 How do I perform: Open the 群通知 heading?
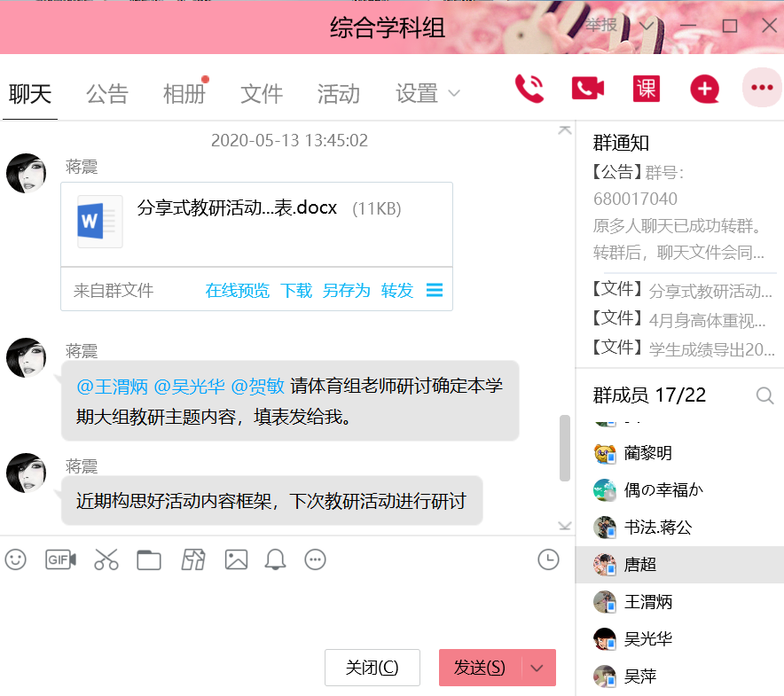click(621, 144)
